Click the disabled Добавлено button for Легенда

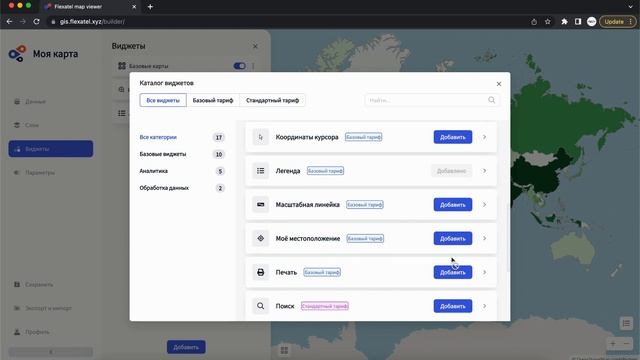click(x=451, y=171)
